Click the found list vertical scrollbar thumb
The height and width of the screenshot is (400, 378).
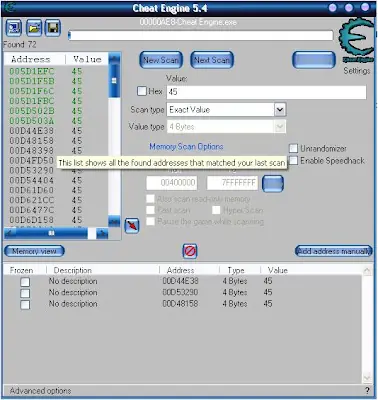click(114, 80)
